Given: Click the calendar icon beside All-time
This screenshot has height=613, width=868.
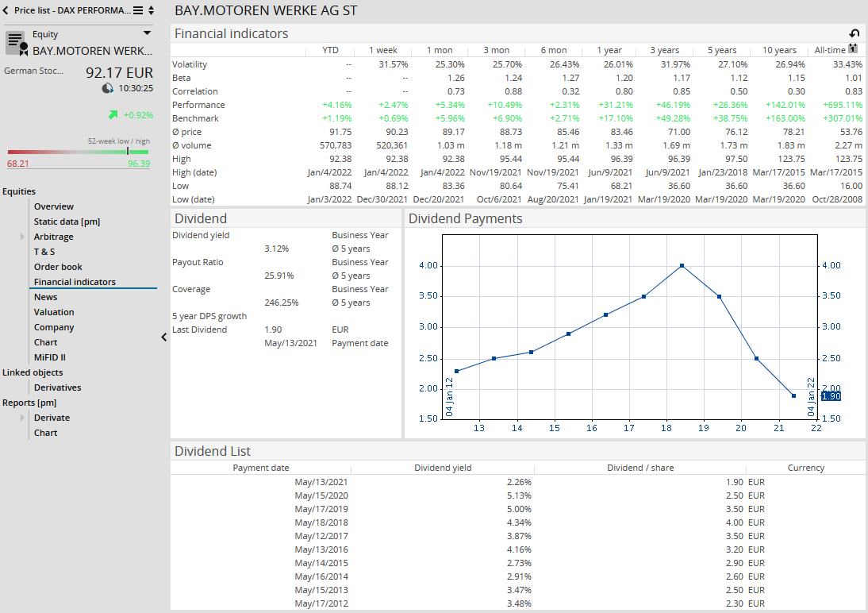Looking at the screenshot, I should (853, 49).
